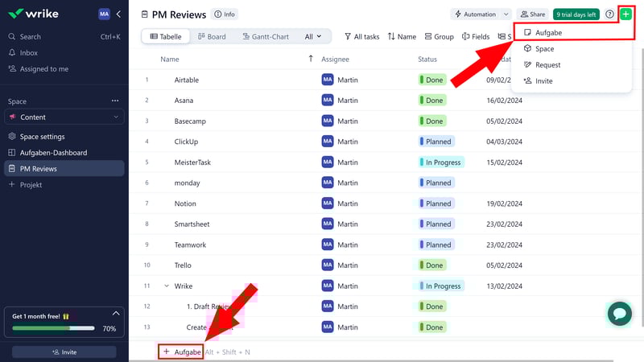Open the Name sort option
Image resolution: width=644 pixels, height=362 pixels.
click(402, 36)
